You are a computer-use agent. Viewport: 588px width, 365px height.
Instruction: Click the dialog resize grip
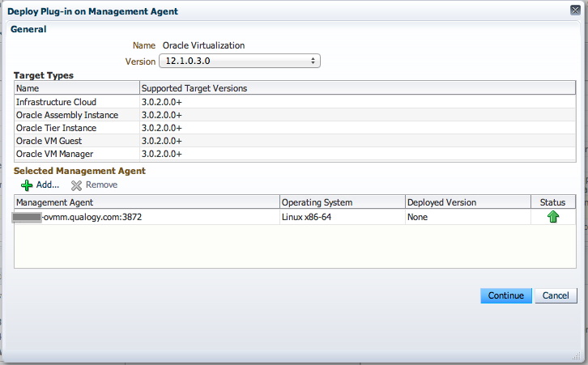576,355
